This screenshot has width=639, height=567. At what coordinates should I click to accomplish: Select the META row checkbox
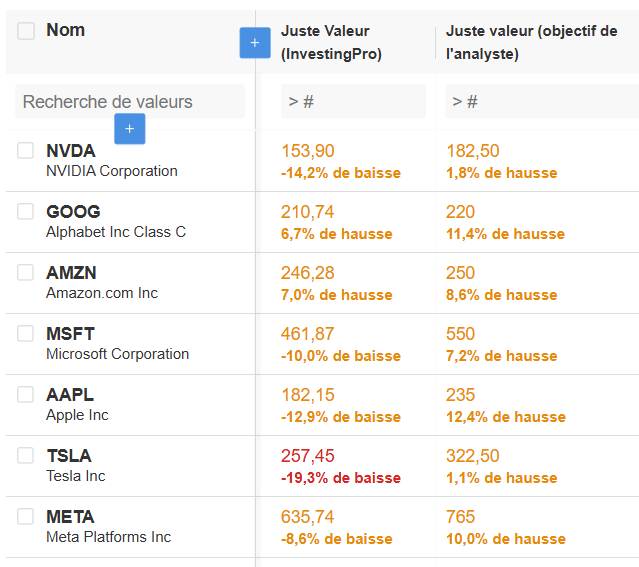click(x=26, y=517)
